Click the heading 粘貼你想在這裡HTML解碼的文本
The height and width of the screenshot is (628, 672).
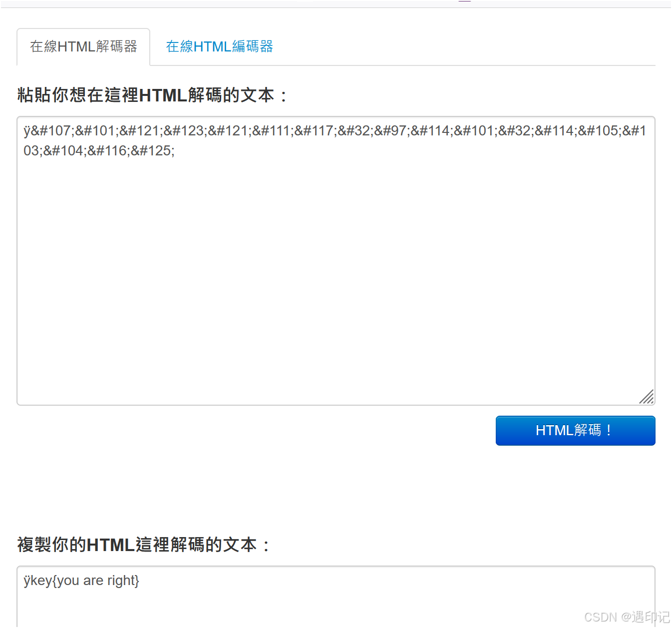point(152,95)
